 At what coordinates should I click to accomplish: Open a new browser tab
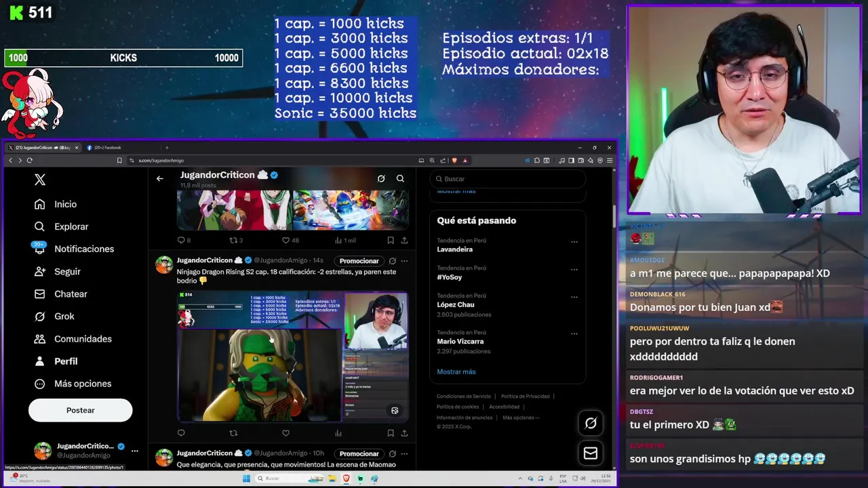tap(167, 147)
